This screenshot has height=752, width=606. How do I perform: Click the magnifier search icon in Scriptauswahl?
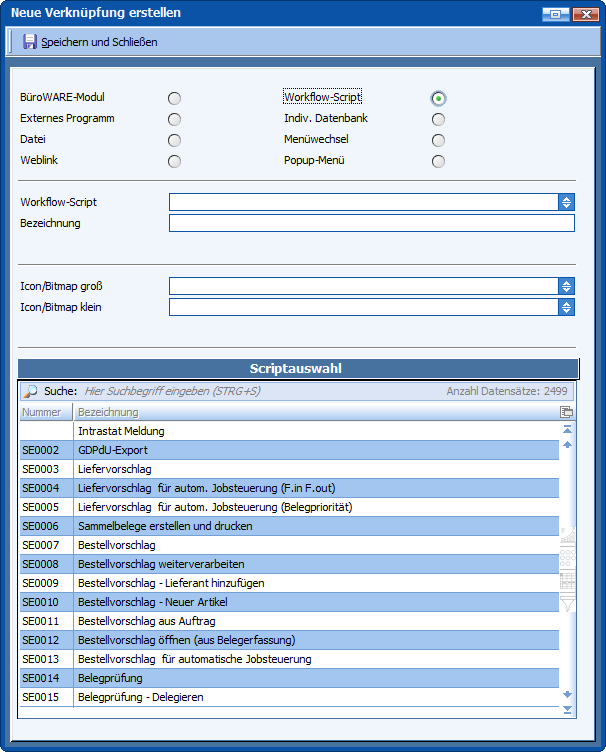click(30, 392)
